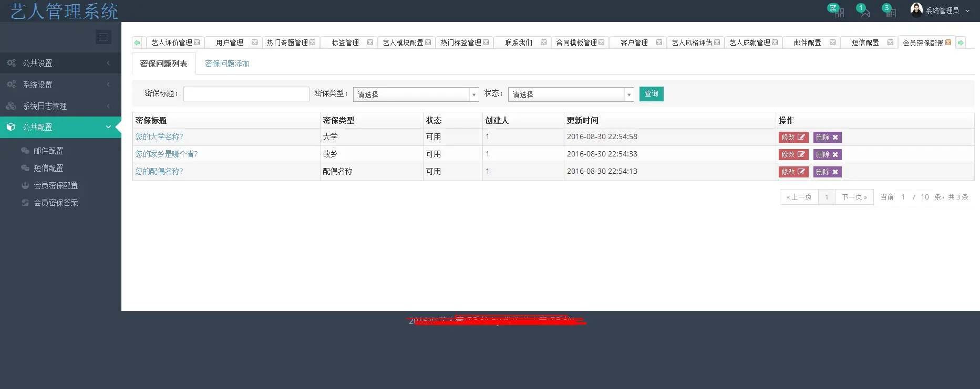Click 删除 for 您的大学名称 row
Viewport: 980px width, 389px height.
coord(827,137)
